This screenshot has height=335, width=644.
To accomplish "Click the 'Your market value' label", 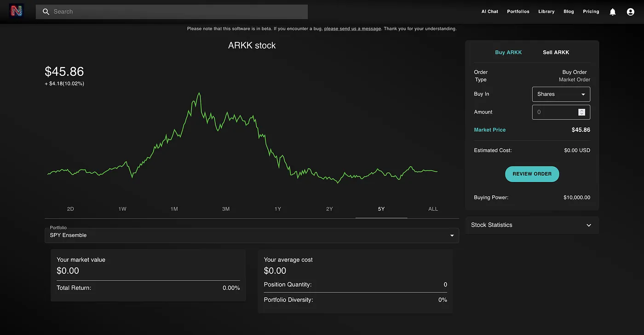I will [81, 260].
